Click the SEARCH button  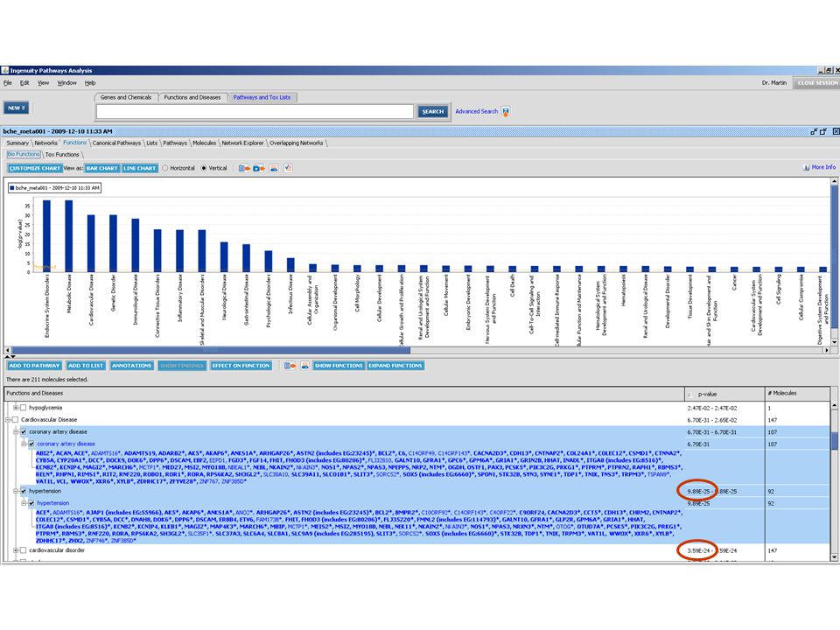point(433,111)
